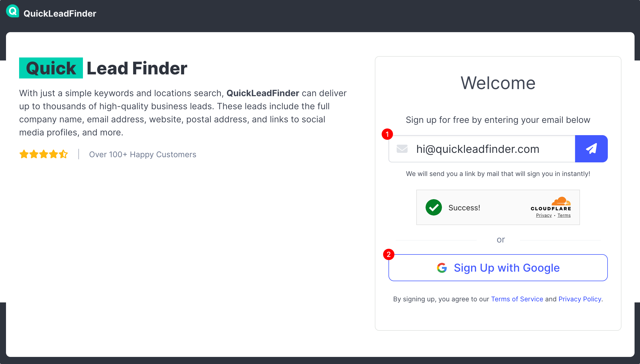Click the Welcome heading

click(x=498, y=83)
